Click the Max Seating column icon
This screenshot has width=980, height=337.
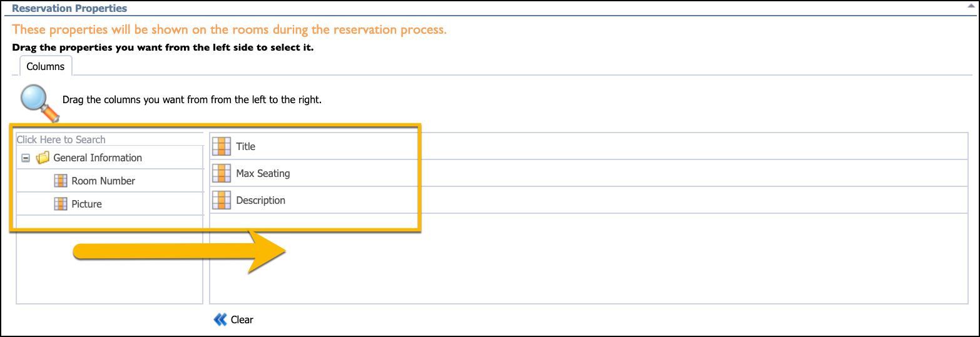(x=222, y=173)
